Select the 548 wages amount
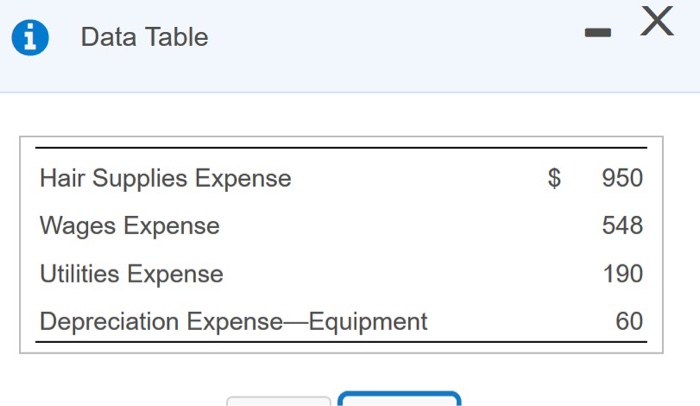The image size is (700, 406). (x=623, y=226)
